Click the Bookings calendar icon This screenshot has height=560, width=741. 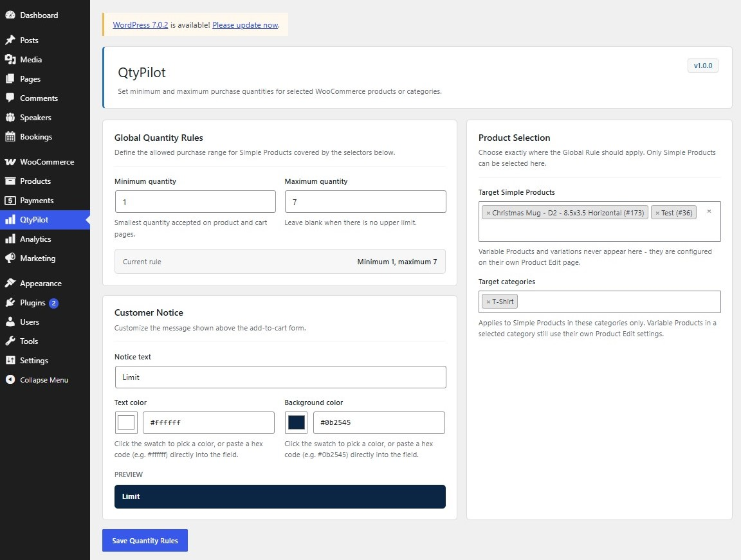10,137
